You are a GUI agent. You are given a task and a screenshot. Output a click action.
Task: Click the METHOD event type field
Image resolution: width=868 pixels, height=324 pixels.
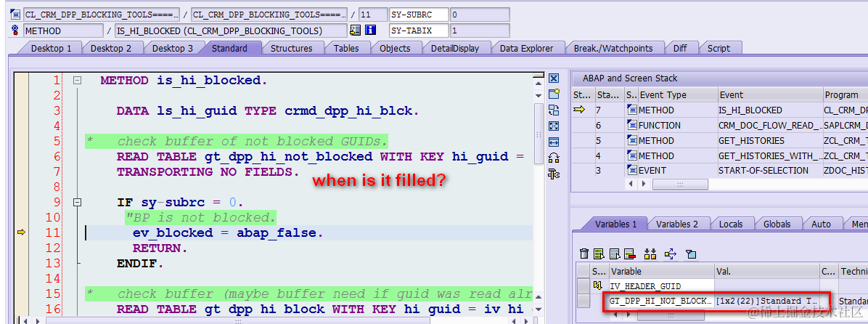pos(63,31)
